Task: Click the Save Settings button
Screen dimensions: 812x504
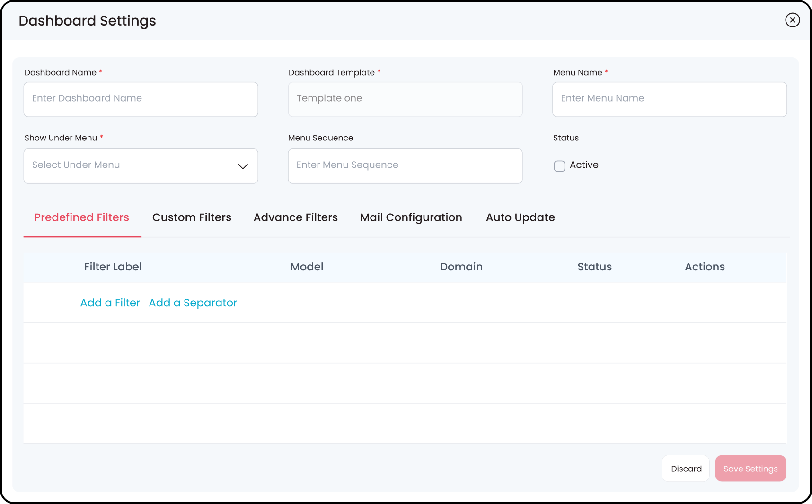Action: click(x=750, y=469)
